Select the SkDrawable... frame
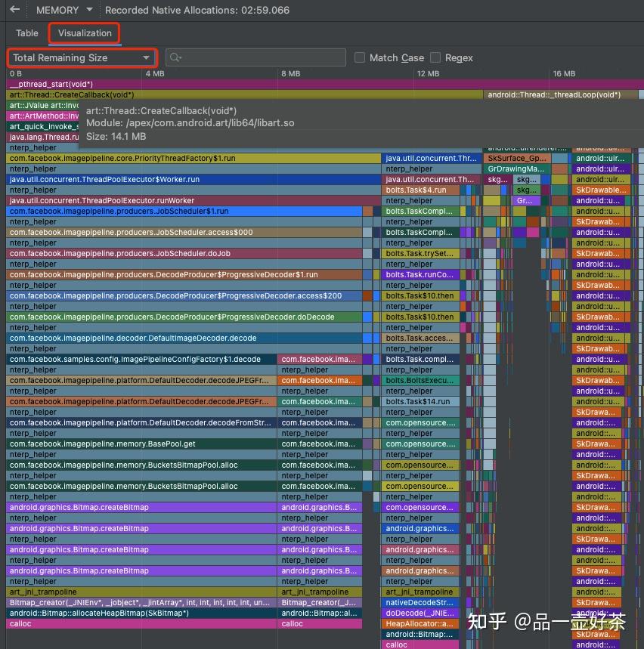The height and width of the screenshot is (649, 644). click(x=601, y=190)
